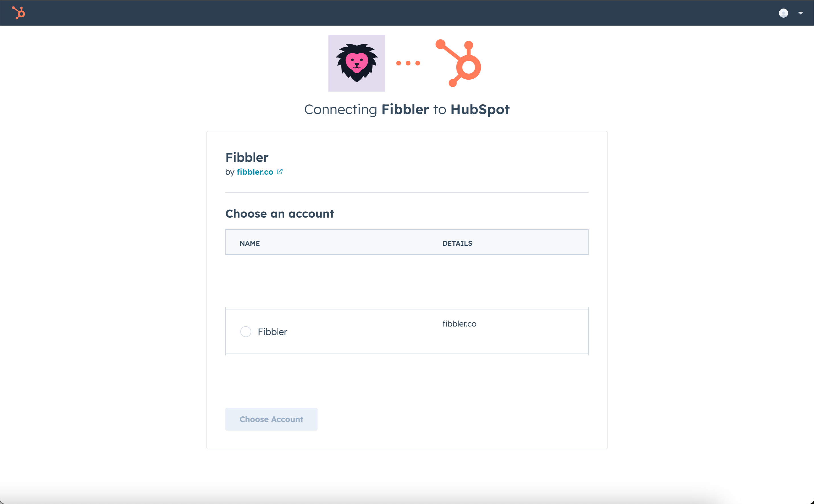Click the HubSpot sprocket logo in the navbar
This screenshot has width=814, height=504.
pyautogui.click(x=18, y=13)
